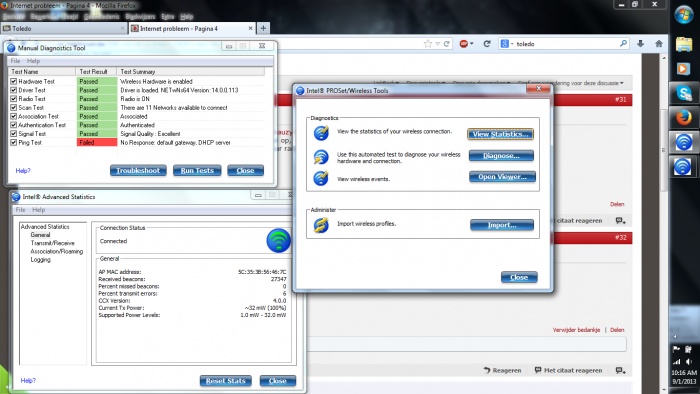Go to Firefox home page icon
The image size is (700, 394).
click(x=658, y=43)
